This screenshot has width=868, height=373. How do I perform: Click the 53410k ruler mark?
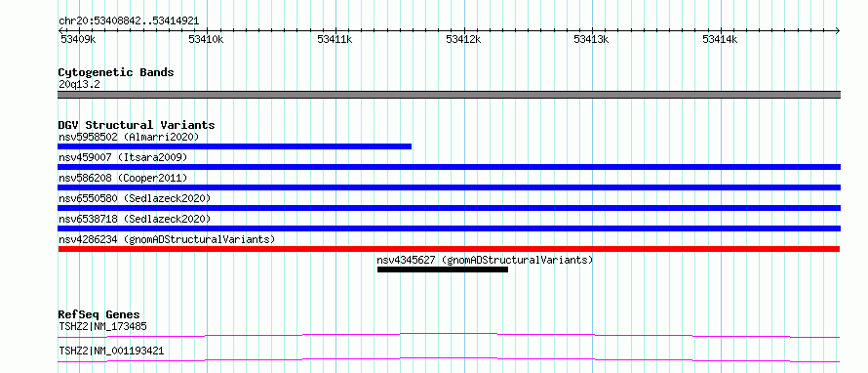pyautogui.click(x=206, y=39)
